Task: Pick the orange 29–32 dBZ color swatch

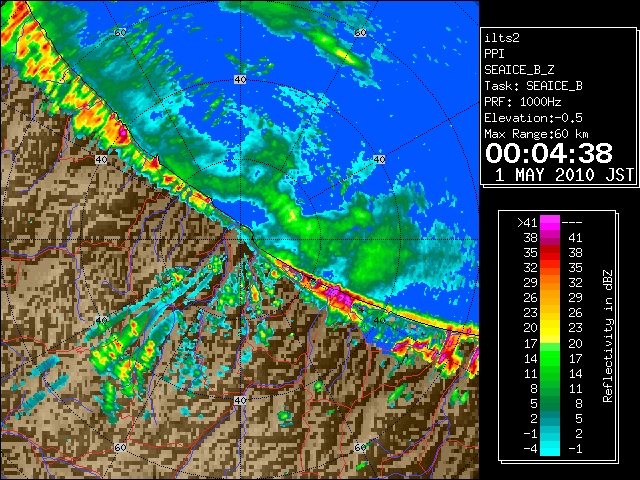Action: click(x=550, y=283)
